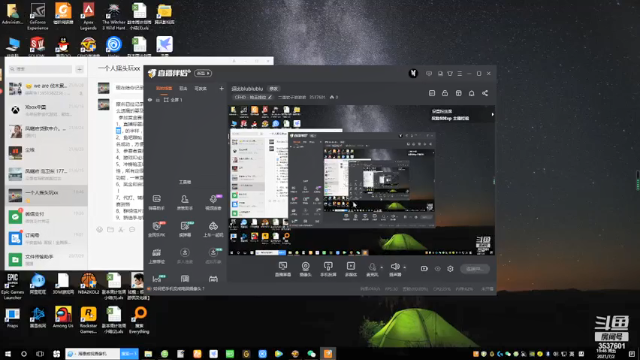Click the bell notification icon in the header
Screen dimensions: 640x360
(471, 93)
